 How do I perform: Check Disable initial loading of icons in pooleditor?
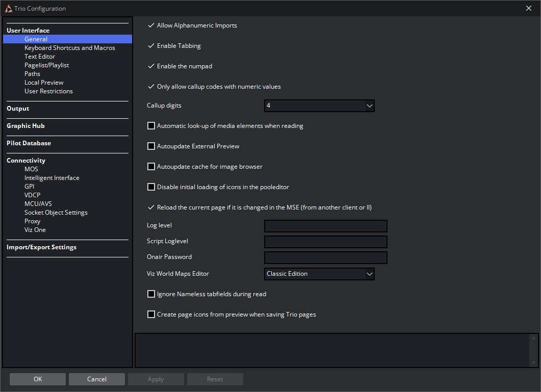[x=151, y=187]
